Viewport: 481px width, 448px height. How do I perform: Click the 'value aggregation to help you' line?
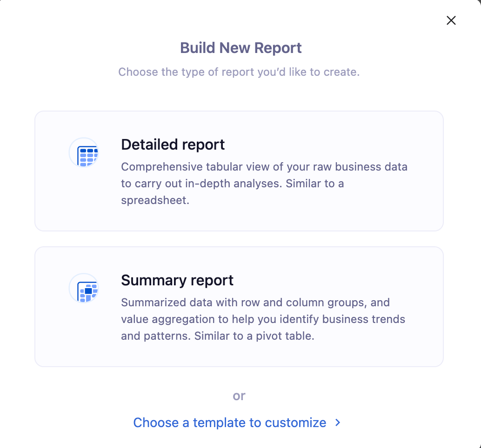pos(263,319)
